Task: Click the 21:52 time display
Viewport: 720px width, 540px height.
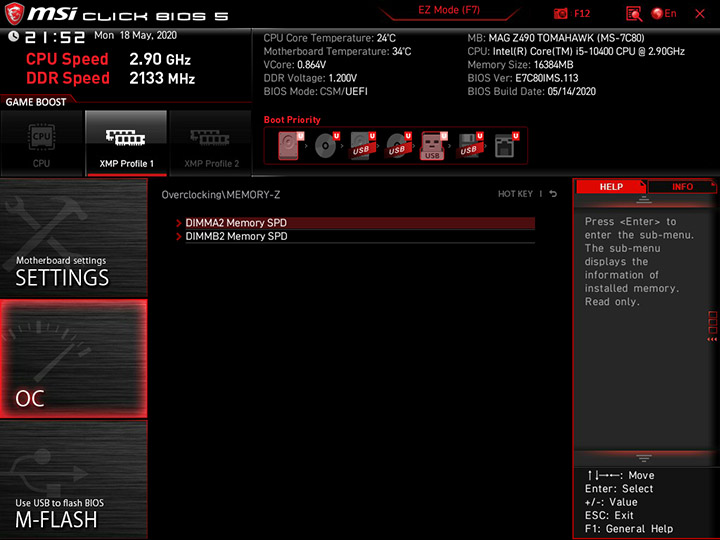Action: coord(55,37)
